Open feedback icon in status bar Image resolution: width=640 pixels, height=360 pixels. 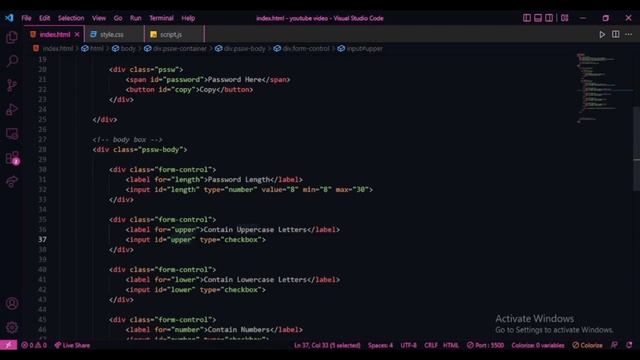(x=614, y=345)
